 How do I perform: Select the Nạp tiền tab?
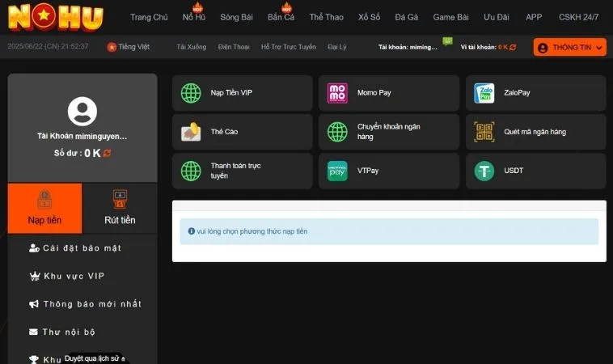pos(44,209)
